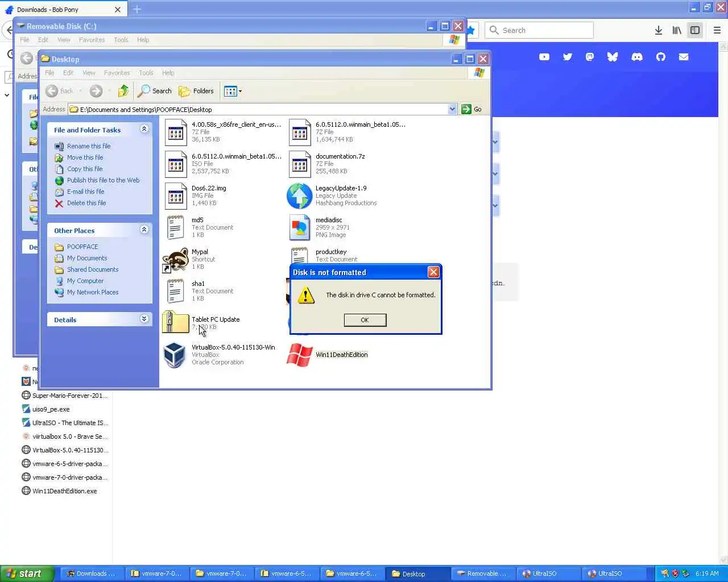
Task: Open Search in the Desktop window toolbar
Action: (x=155, y=91)
